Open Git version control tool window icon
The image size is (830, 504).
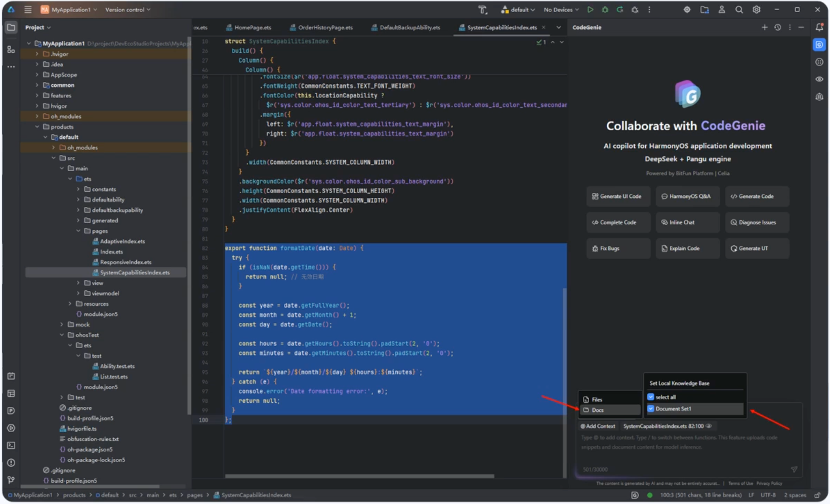click(x=11, y=480)
